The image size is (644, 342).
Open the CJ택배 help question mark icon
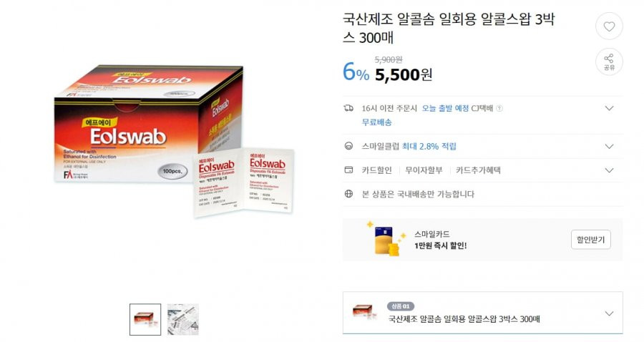(499, 108)
